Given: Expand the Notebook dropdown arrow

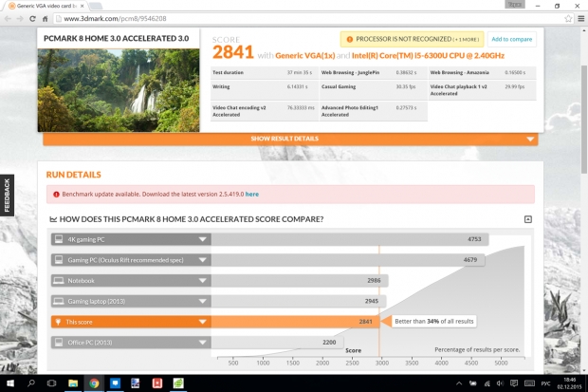Looking at the screenshot, I should pos(202,281).
